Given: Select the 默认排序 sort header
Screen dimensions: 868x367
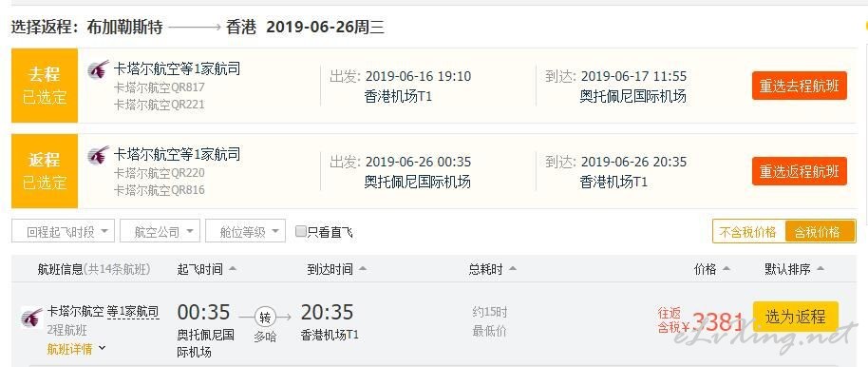Looking at the screenshot, I should (x=794, y=269).
